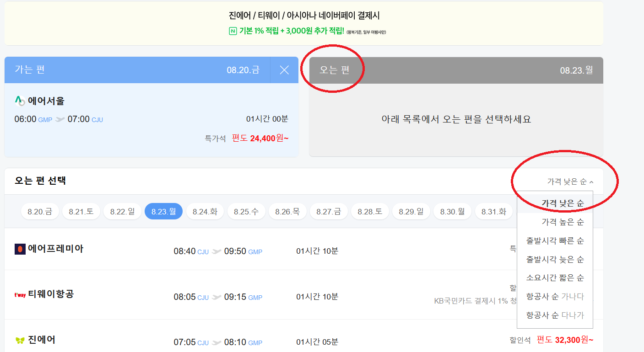644x352 pixels.
Task: Select return date 8.21.토
Action: pyautogui.click(x=81, y=211)
